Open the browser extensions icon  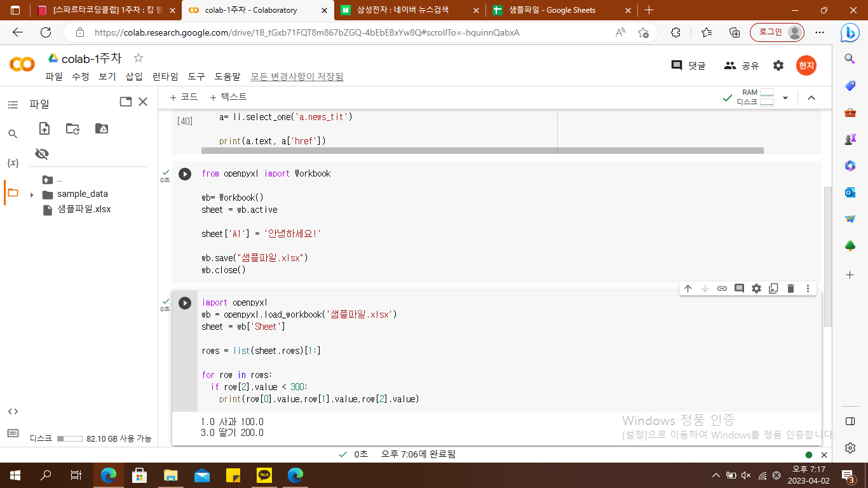click(x=675, y=32)
